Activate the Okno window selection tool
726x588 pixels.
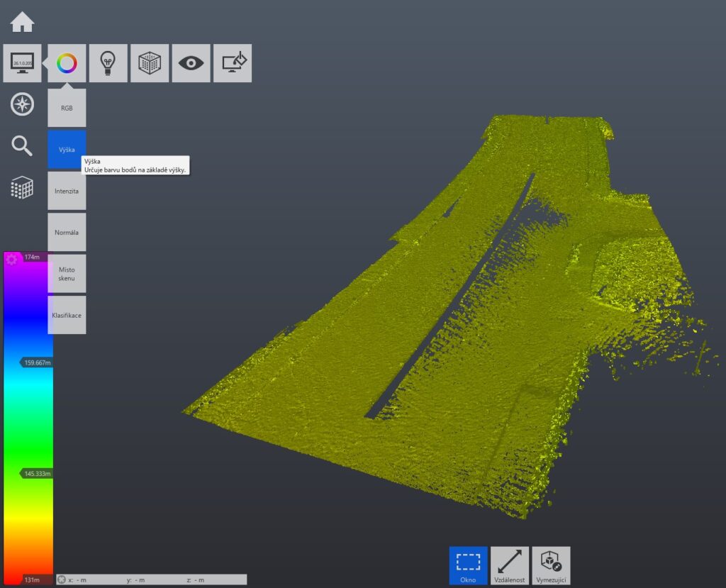click(468, 565)
